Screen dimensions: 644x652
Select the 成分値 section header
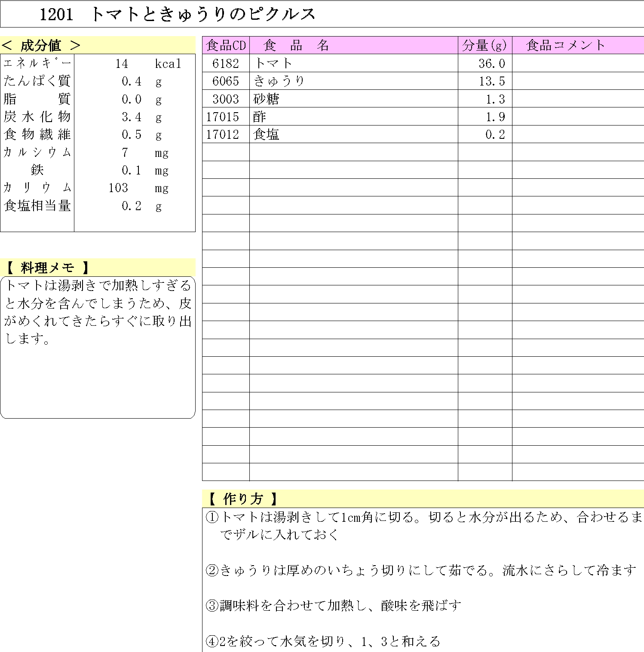tap(41, 45)
